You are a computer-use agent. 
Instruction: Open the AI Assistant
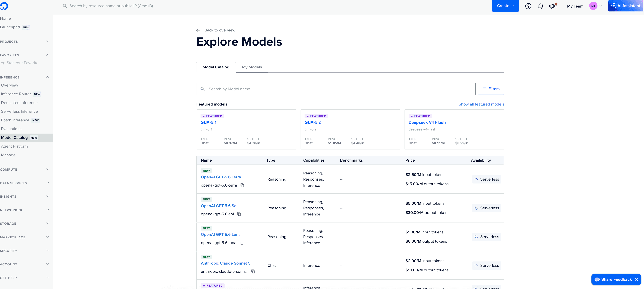[x=626, y=6]
